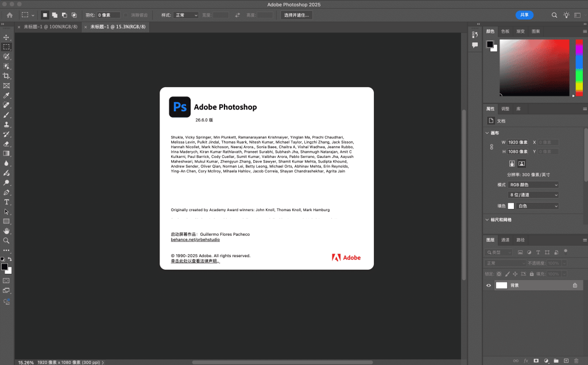Select the Path Selection tool
The width and height of the screenshot is (588, 365).
tap(6, 212)
